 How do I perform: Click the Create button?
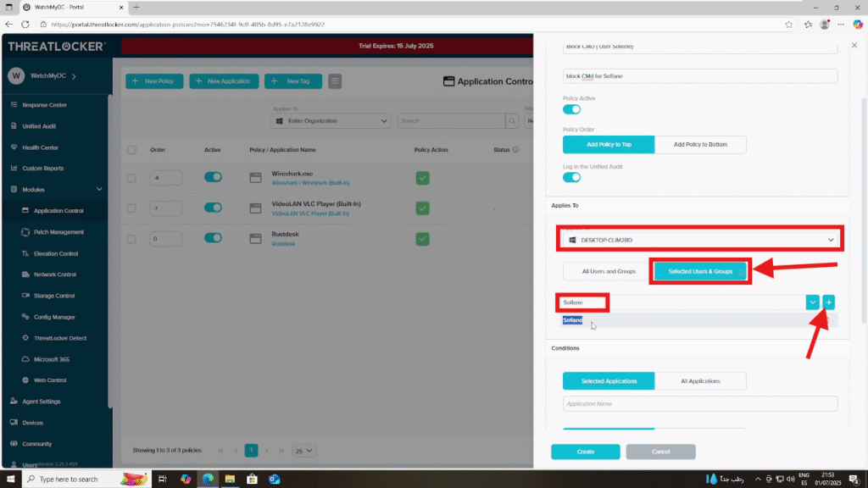point(585,452)
